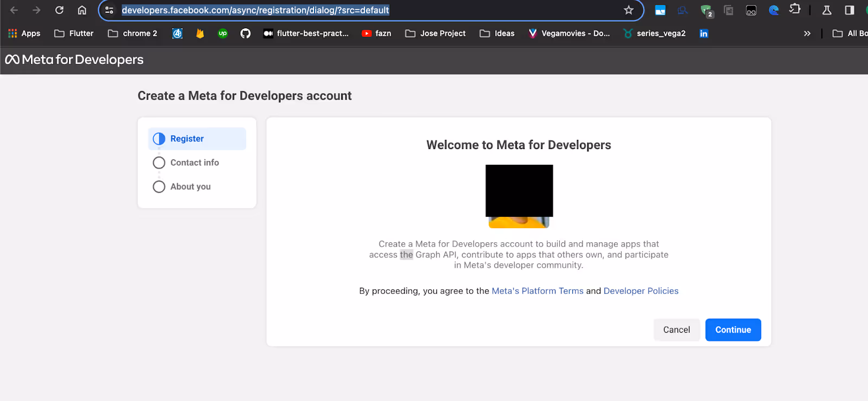
Task: View site information for the address bar
Action: (109, 10)
